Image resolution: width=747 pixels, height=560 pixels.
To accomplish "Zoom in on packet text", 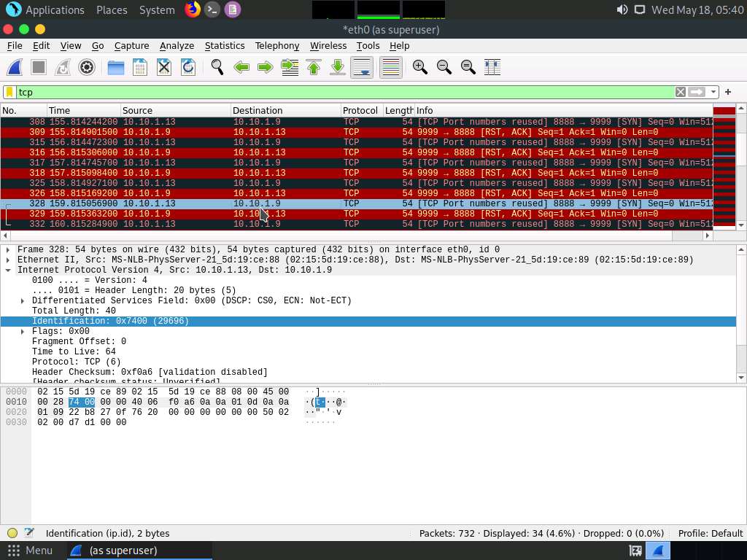I will (x=420, y=67).
